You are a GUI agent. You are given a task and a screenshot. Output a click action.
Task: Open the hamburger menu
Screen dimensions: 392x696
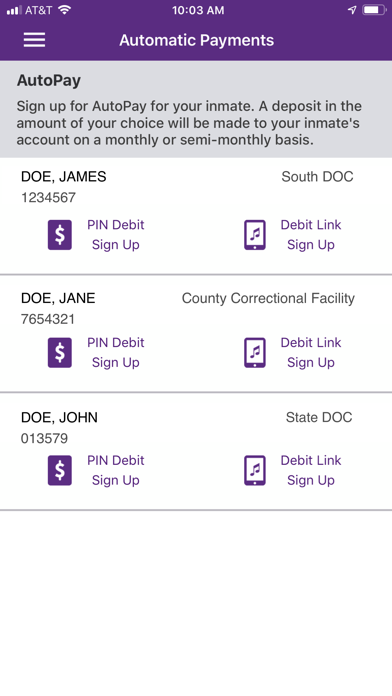pyautogui.click(x=34, y=40)
